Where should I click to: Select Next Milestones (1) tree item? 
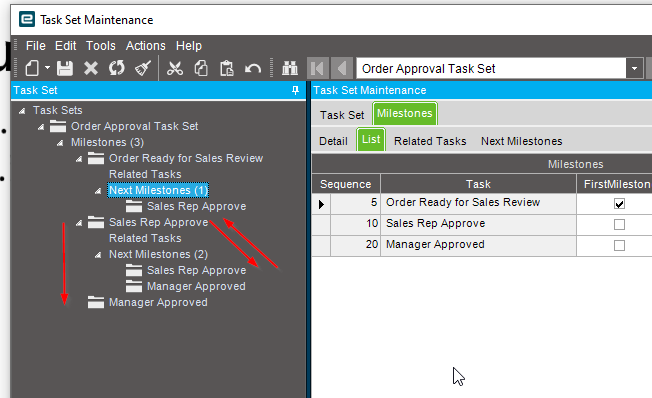tap(158, 190)
